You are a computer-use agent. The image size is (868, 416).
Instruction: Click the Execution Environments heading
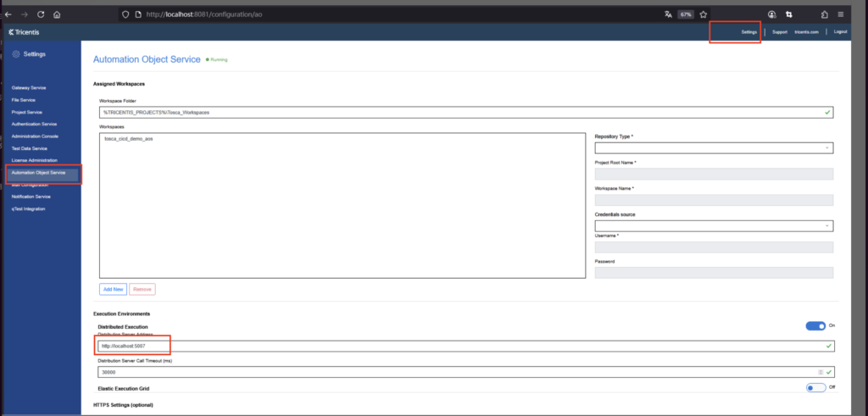122,313
